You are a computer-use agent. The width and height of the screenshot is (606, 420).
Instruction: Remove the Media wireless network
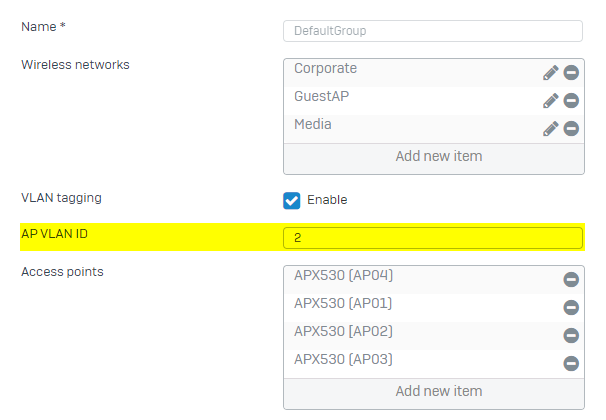tap(572, 129)
